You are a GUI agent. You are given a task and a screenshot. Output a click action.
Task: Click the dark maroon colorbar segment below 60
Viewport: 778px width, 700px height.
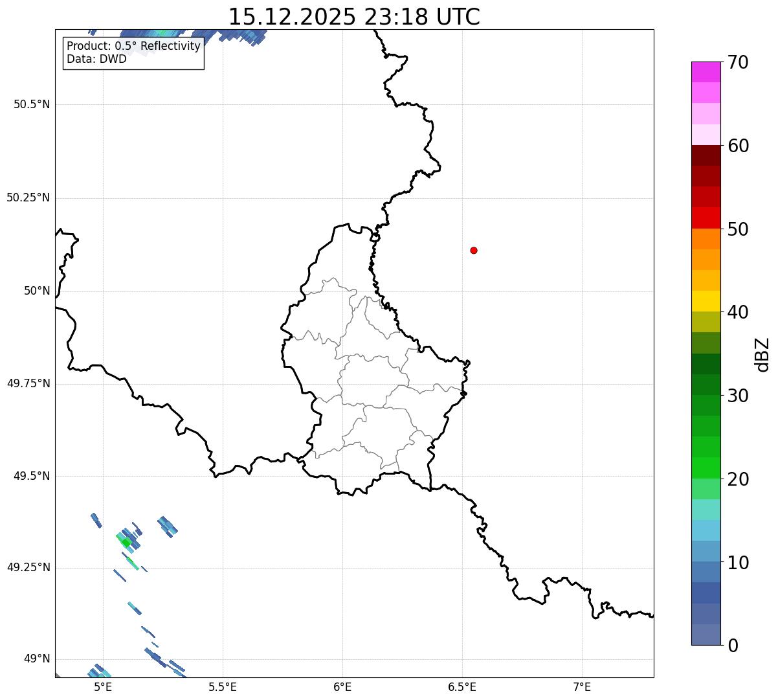click(706, 155)
